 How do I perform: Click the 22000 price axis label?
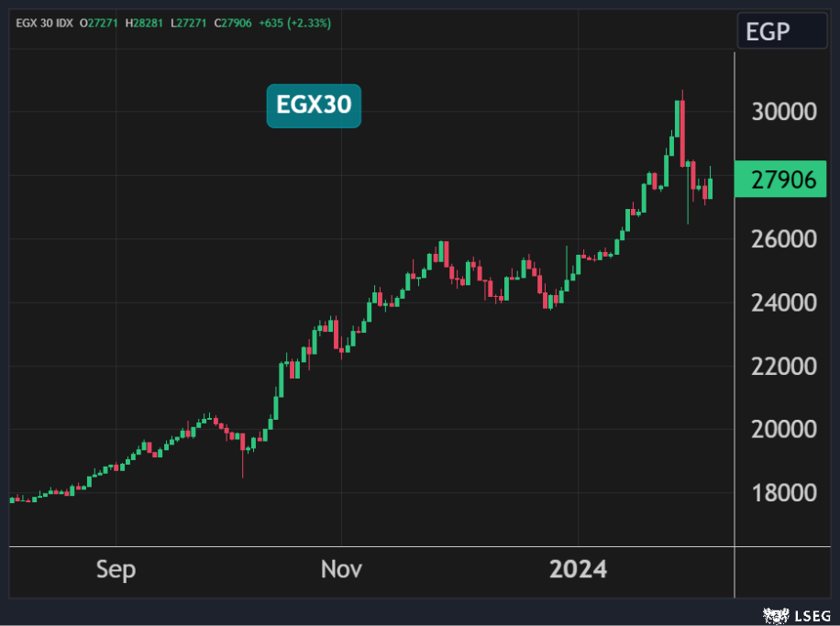tap(783, 367)
